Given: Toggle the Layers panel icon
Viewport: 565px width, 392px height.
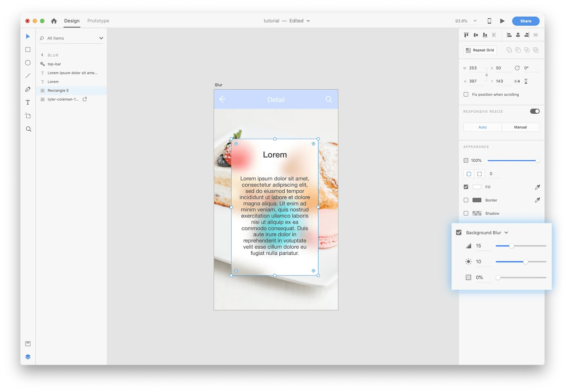Looking at the screenshot, I should click(x=28, y=357).
